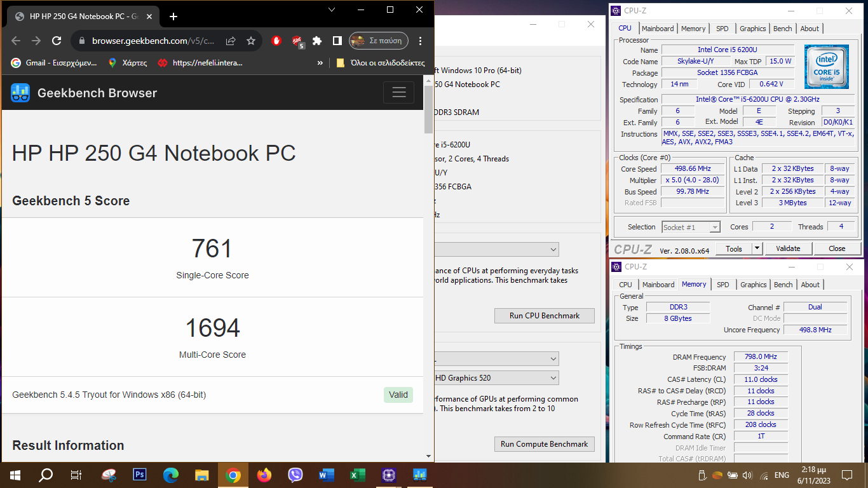Click the Valid badge on Geekbench result
The height and width of the screenshot is (488, 868).
tap(398, 395)
